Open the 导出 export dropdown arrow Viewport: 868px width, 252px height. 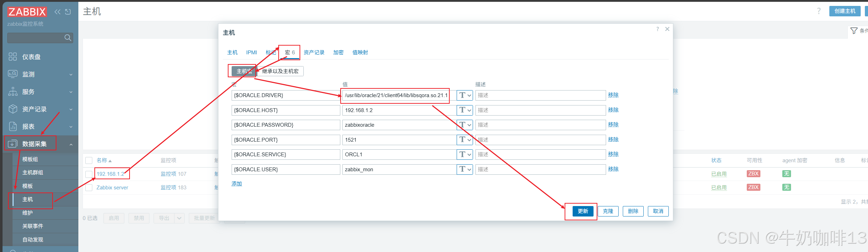tap(179, 218)
